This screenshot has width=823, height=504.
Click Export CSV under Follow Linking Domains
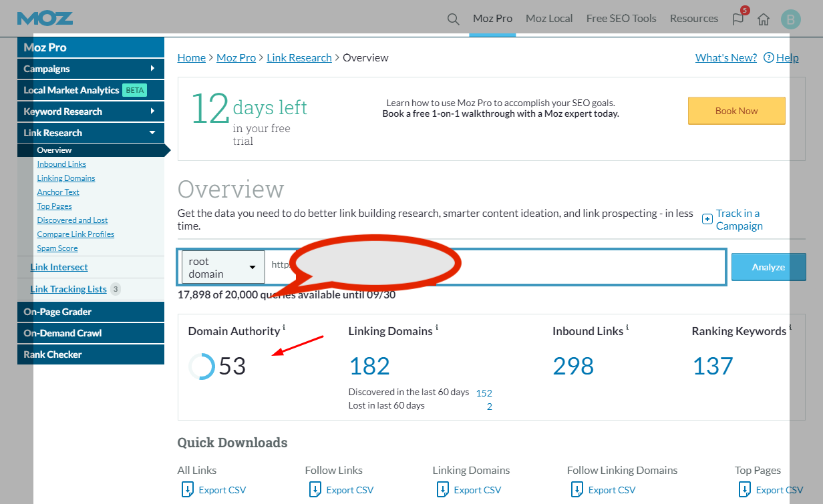coord(612,490)
